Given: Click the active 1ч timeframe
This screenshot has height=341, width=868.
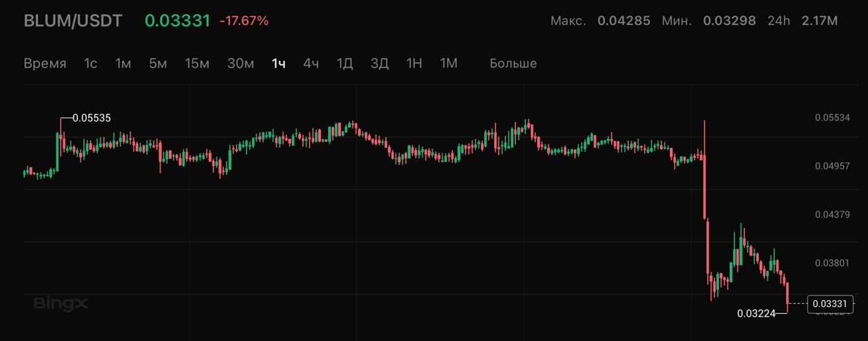Looking at the screenshot, I should 279,64.
